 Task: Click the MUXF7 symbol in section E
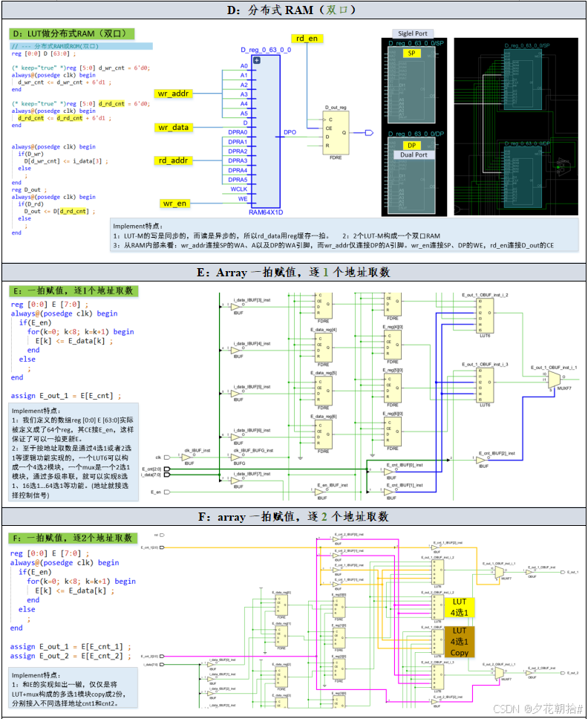pyautogui.click(x=554, y=380)
